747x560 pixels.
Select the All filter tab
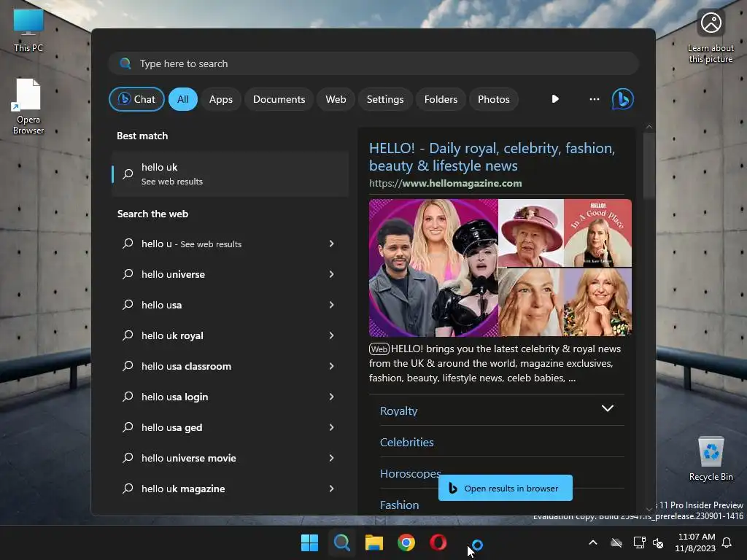(183, 99)
